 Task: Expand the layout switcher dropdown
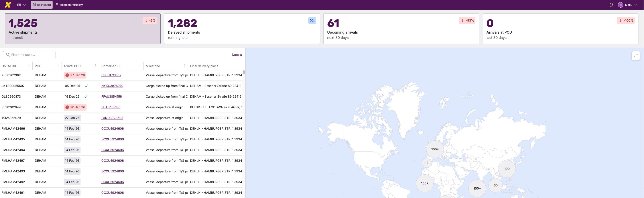click(22, 5)
